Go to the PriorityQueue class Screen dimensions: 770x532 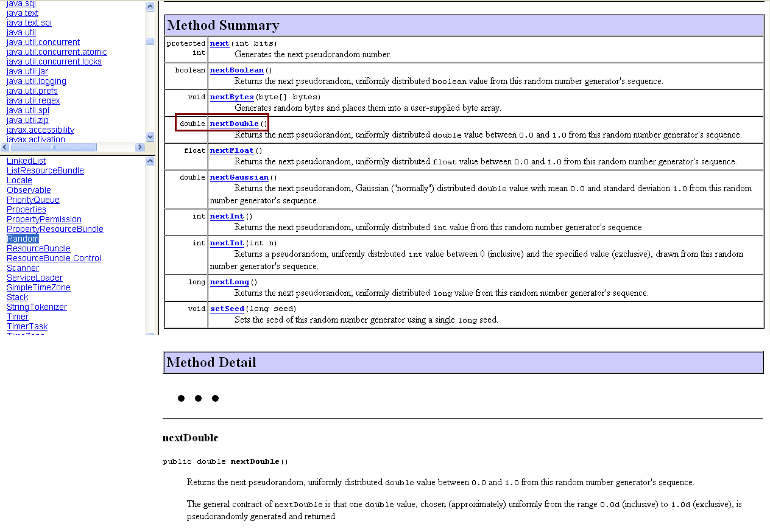point(33,200)
